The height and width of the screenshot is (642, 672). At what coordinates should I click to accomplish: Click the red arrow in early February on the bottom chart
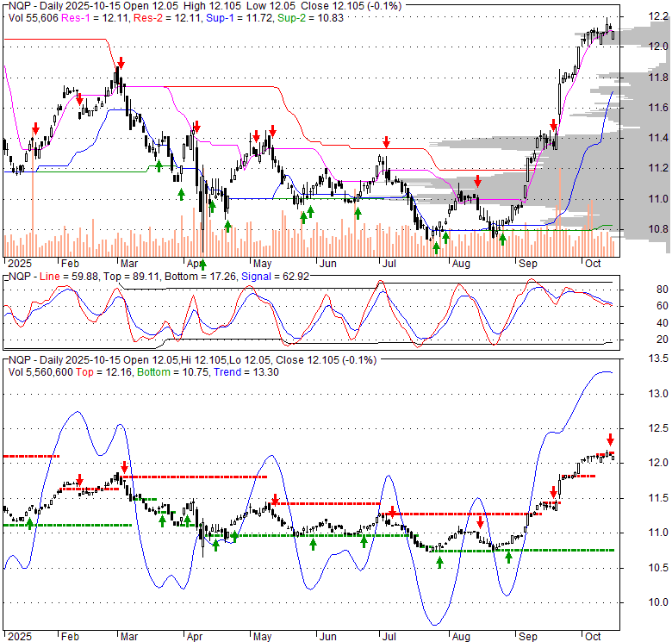click(x=79, y=480)
